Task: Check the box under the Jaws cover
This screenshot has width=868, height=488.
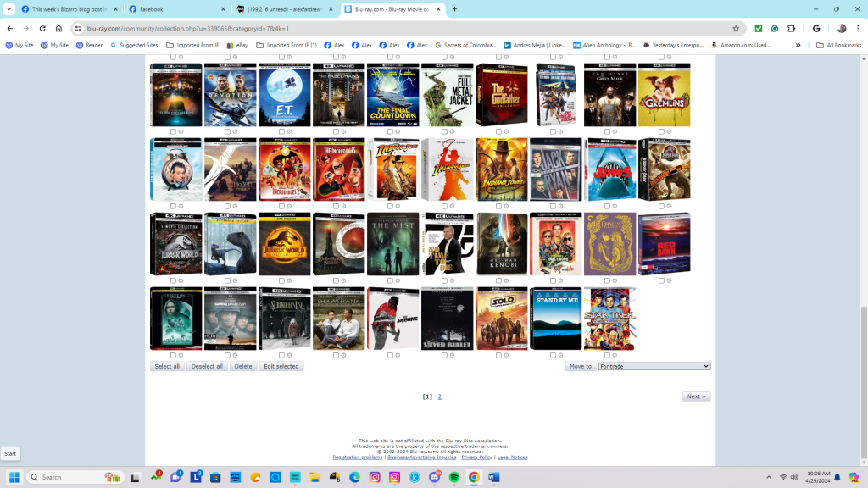Action: tap(607, 206)
